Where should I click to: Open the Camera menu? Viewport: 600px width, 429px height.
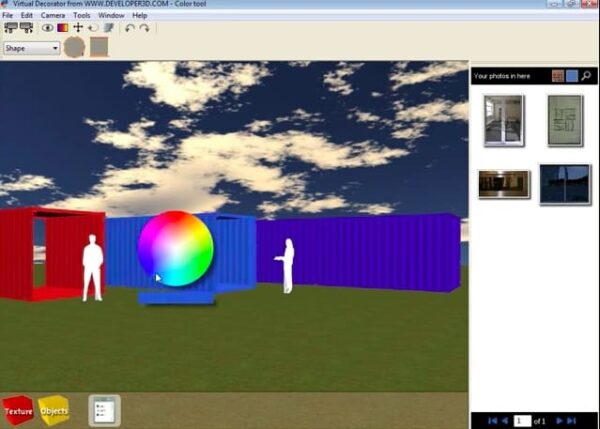53,16
